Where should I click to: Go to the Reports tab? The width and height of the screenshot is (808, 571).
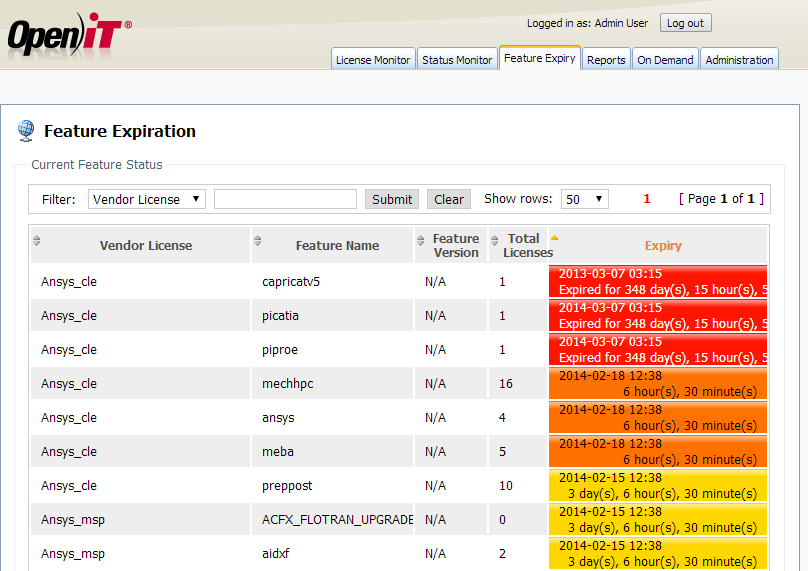point(606,60)
